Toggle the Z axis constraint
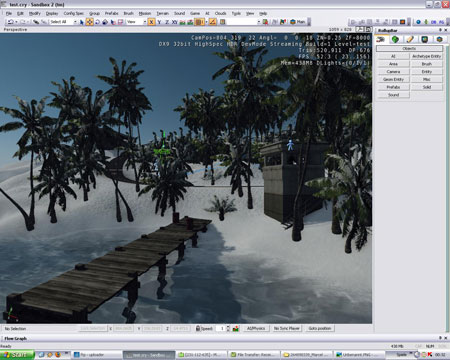This screenshot has height=360, width=450. pos(167,22)
